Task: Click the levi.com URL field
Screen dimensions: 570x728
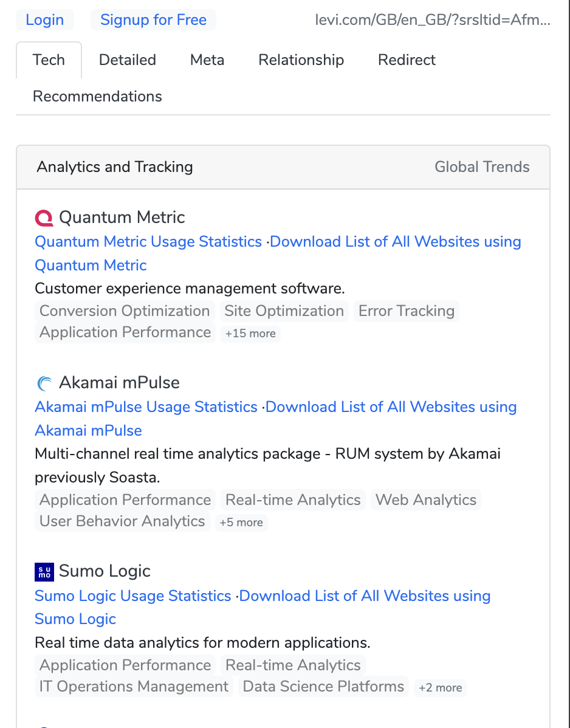Action: coord(432,18)
